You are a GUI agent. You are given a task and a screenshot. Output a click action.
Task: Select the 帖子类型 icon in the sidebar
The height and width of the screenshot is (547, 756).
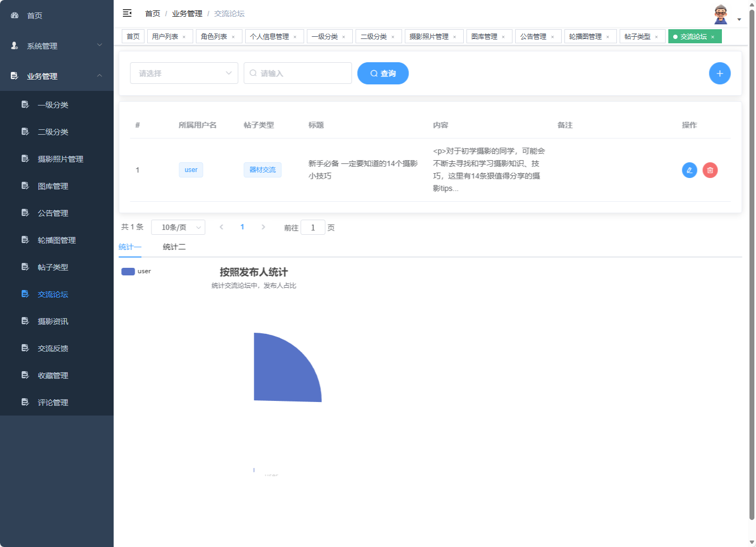tap(25, 267)
